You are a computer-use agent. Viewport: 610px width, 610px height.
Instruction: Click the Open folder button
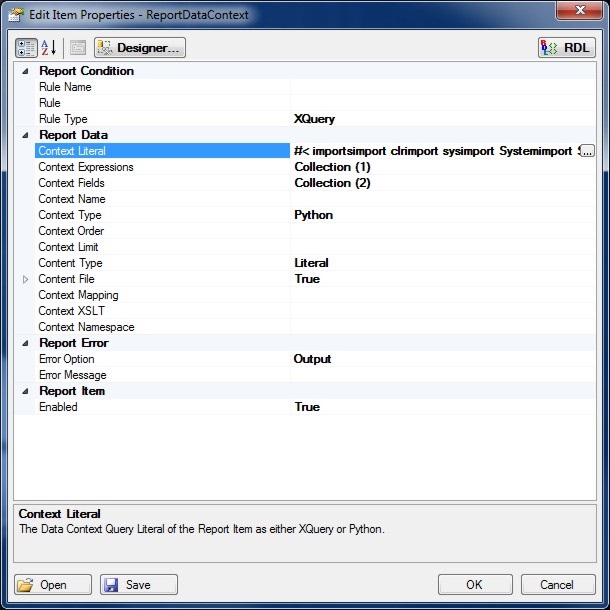[53, 585]
